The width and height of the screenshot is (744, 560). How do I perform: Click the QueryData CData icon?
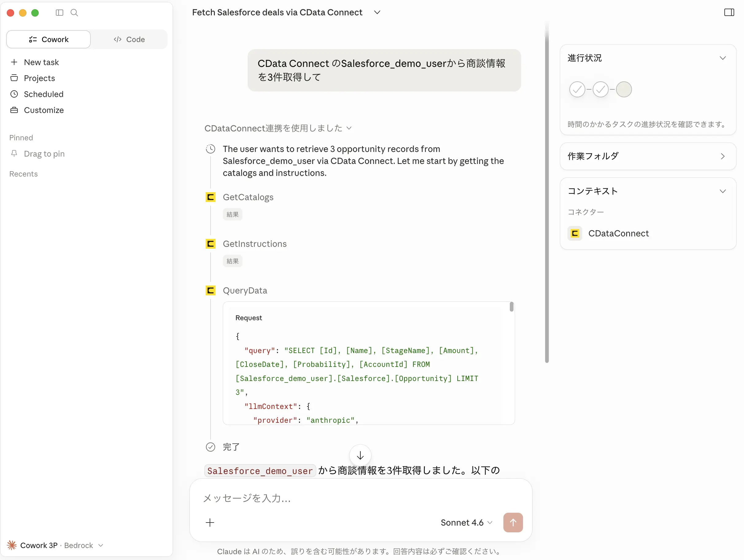coord(211,290)
